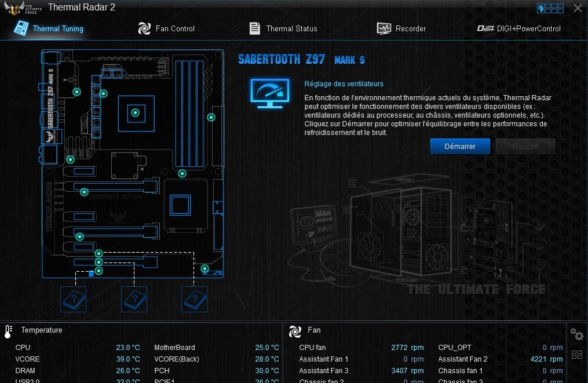Select the sensor dot in the CPU socket center

136,112
